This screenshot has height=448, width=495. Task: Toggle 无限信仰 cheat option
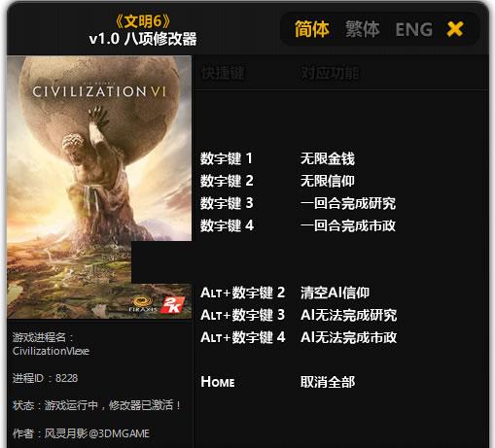click(328, 181)
